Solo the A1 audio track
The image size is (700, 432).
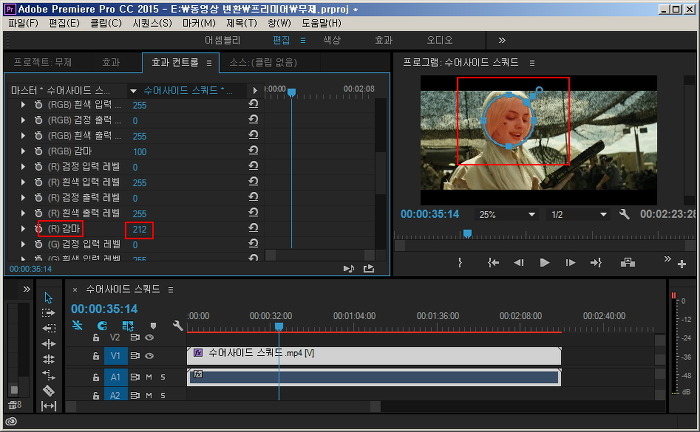point(163,377)
